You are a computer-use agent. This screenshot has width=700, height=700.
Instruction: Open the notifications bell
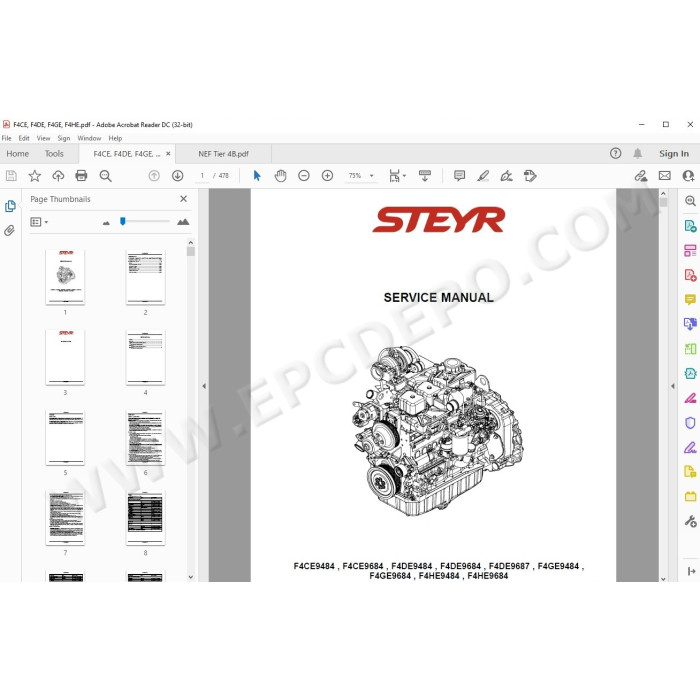coord(638,154)
